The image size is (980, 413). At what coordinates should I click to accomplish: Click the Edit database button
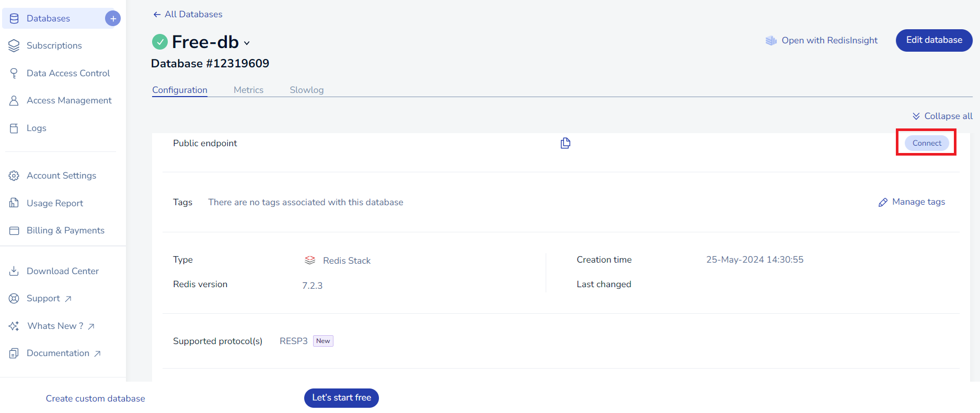tap(934, 40)
